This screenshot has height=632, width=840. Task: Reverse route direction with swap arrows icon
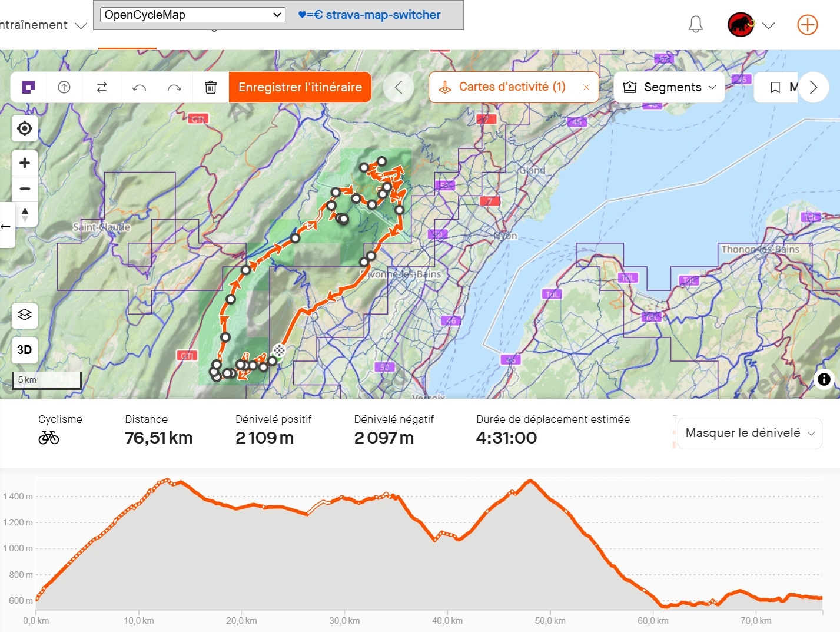click(x=102, y=87)
